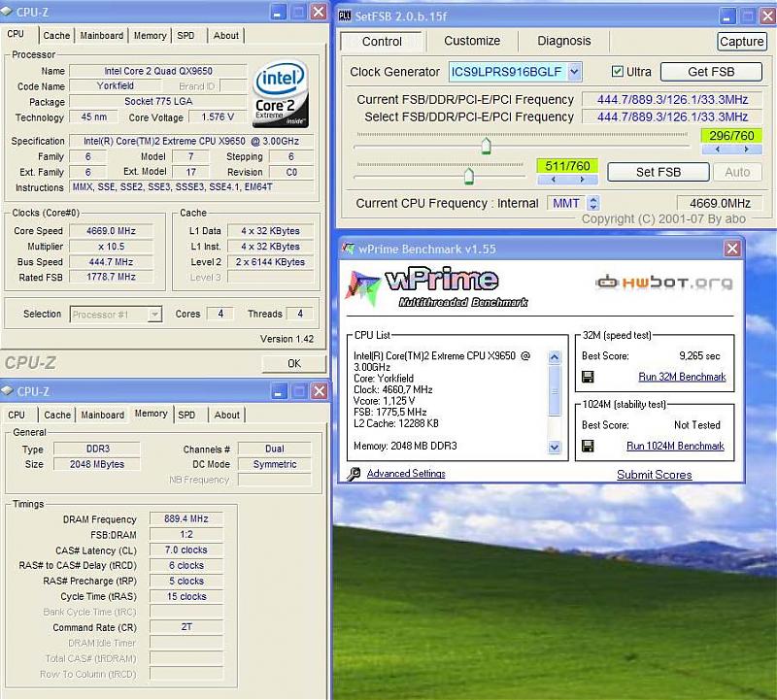Click the CPU List scroll down arrow
Screen dimensions: 777x700
coord(554,448)
